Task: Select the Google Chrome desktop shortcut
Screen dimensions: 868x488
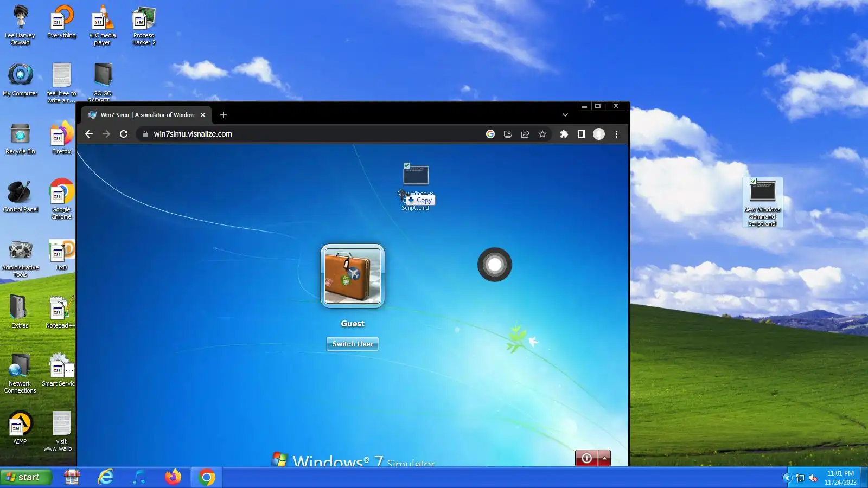Action: (61, 199)
